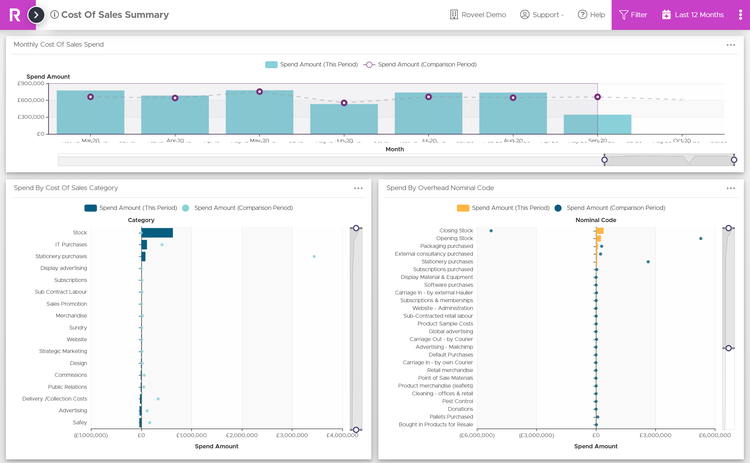750x463 pixels.
Task: Open Monthly Cost Of Sales Spend options menu
Action: point(731,45)
